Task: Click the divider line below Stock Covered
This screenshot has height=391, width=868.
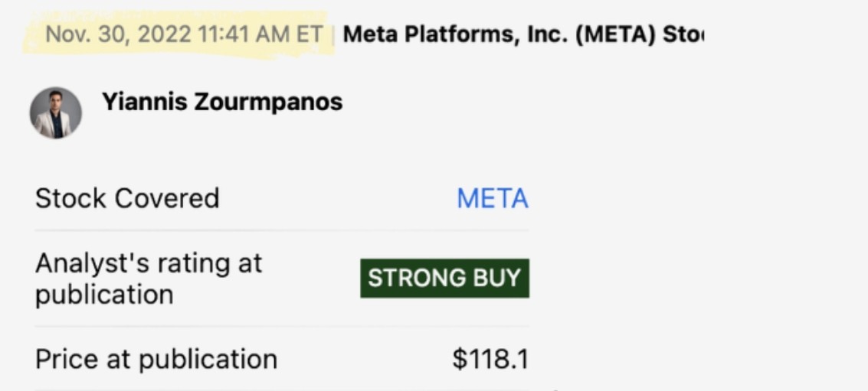Action: [x=281, y=230]
